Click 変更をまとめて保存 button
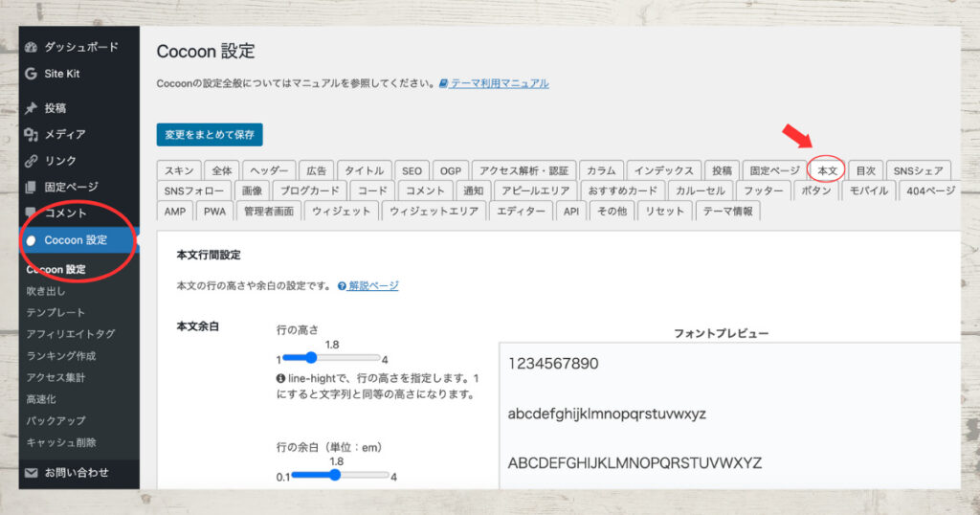The width and height of the screenshot is (980, 515). (210, 134)
